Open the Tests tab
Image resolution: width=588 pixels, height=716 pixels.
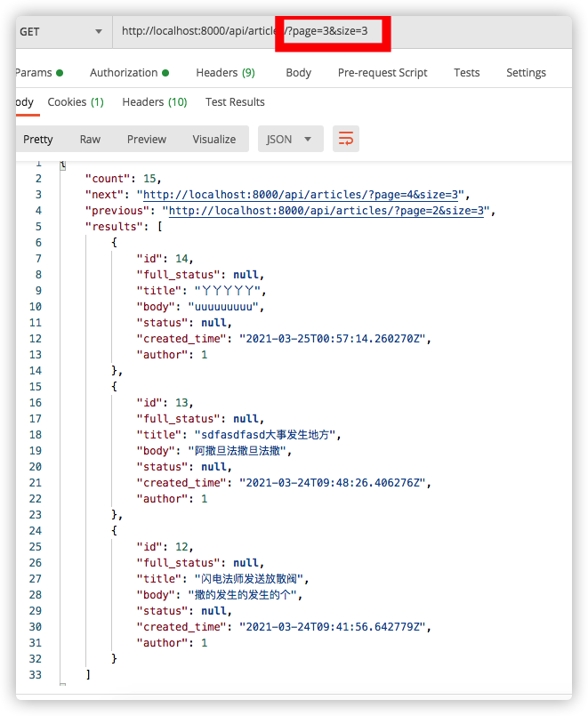pyautogui.click(x=466, y=73)
